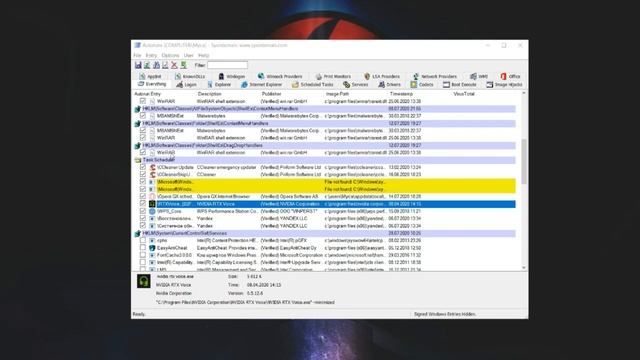640x360 pixels.
Task: Click into the Filter text box
Action: click(x=227, y=65)
